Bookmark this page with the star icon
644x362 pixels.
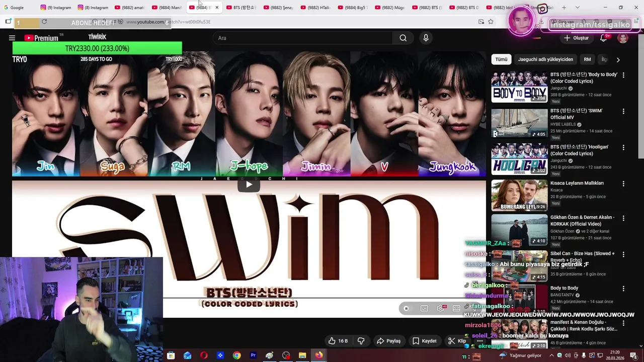point(491,22)
